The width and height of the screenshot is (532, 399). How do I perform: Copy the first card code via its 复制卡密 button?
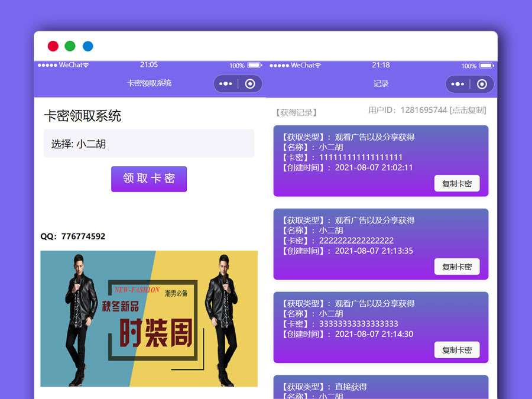[x=457, y=183]
